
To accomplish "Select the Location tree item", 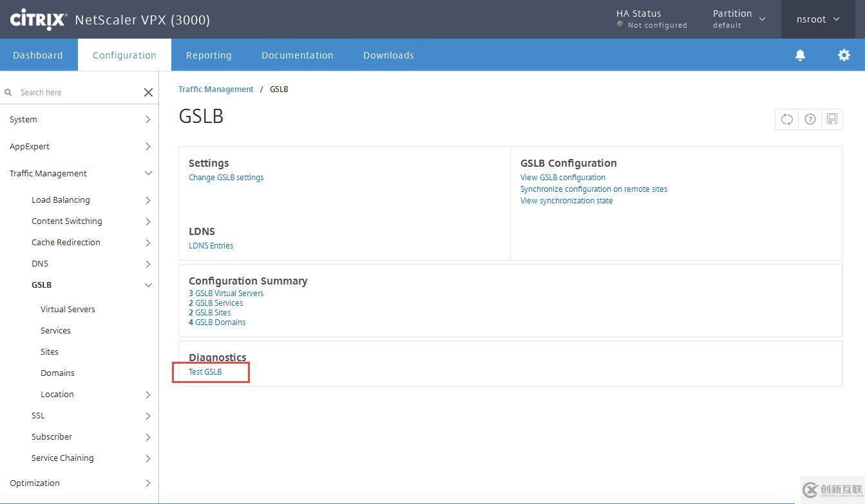I will click(x=57, y=395).
